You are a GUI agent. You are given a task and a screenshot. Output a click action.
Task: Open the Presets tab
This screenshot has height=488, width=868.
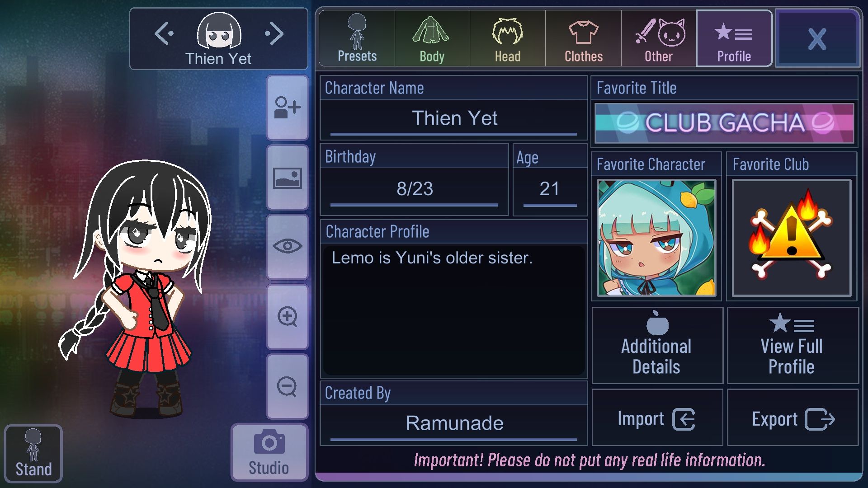click(x=357, y=38)
